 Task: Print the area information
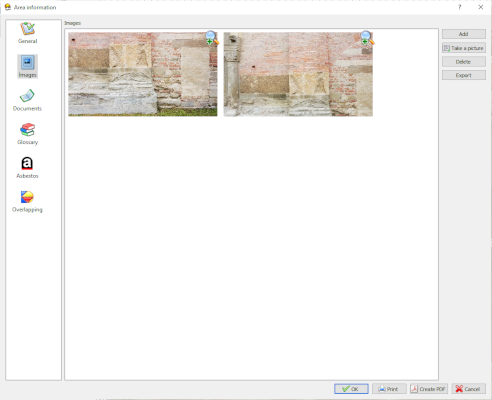point(389,389)
